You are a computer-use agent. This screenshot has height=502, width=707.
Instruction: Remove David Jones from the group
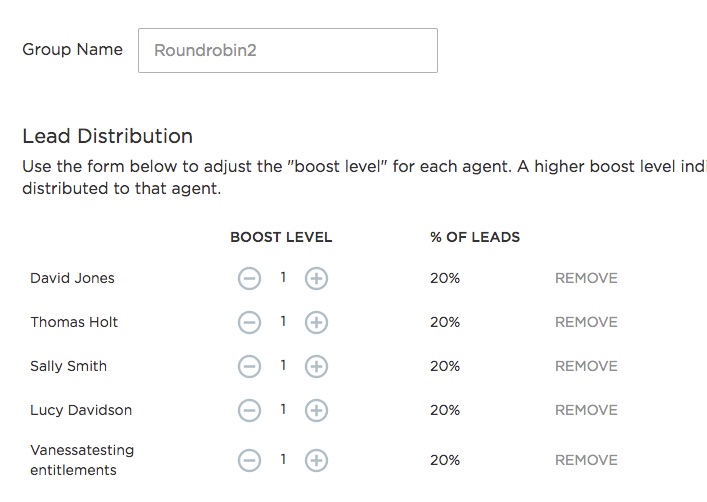586,278
